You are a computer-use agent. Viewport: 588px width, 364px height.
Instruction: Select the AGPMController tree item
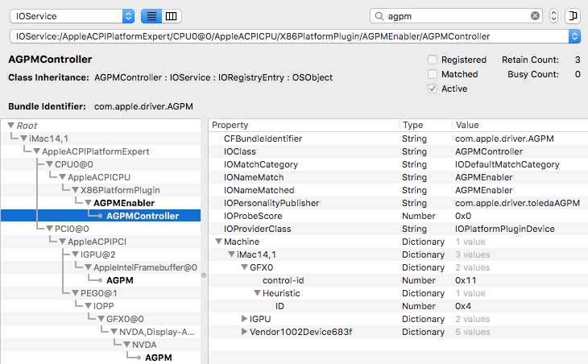tap(143, 216)
